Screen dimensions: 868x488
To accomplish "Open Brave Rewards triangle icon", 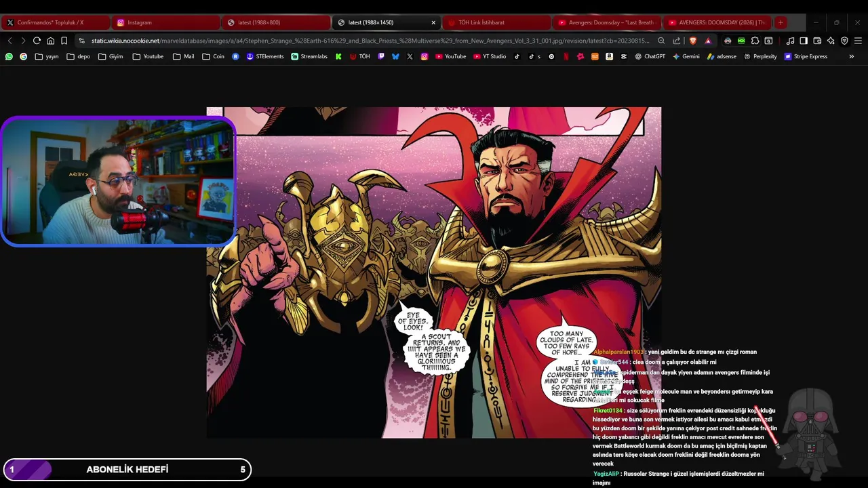I will pyautogui.click(x=708, y=41).
